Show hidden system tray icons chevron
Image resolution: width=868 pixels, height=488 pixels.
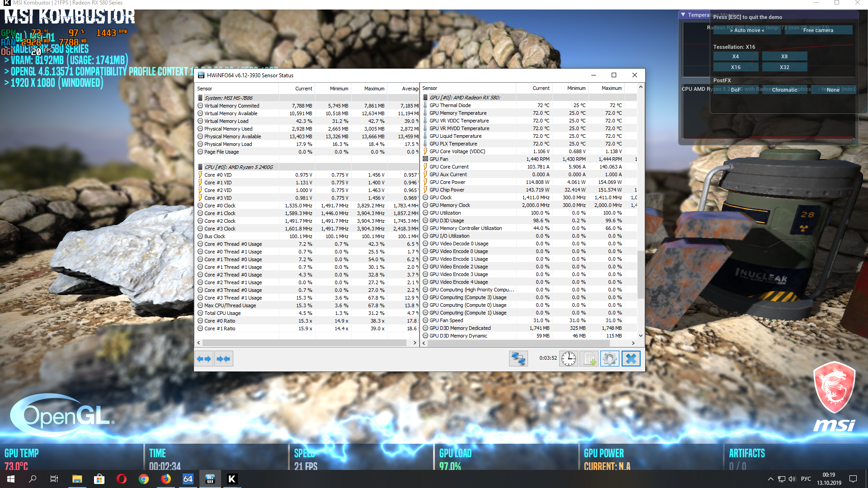[x=770, y=479]
